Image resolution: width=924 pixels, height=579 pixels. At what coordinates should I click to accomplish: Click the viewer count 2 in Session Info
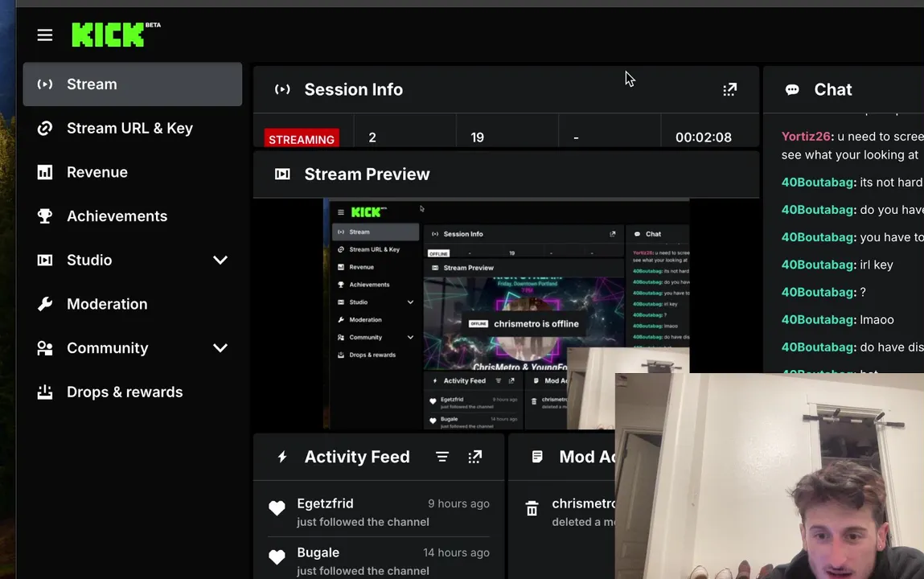click(x=372, y=138)
